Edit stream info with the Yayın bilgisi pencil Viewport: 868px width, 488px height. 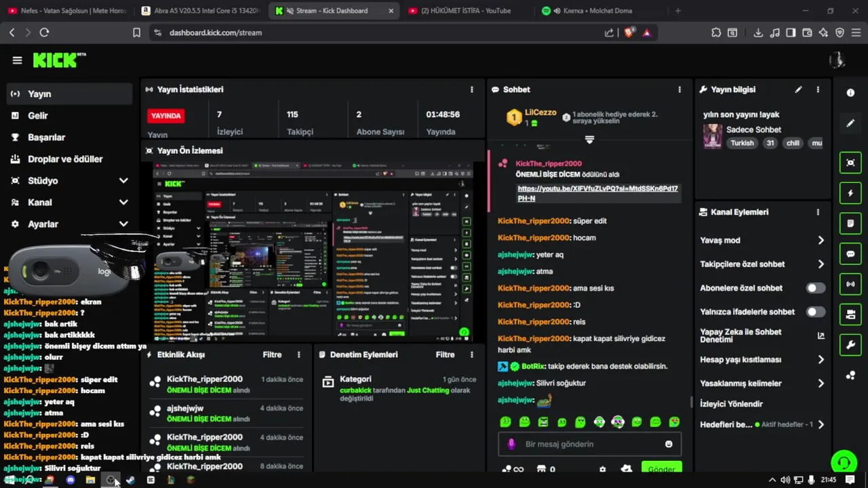click(x=798, y=89)
